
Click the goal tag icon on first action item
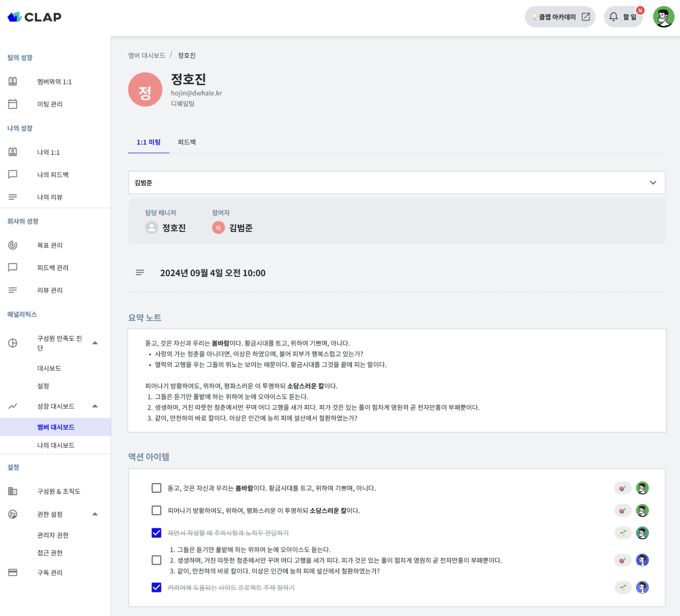[x=623, y=488]
